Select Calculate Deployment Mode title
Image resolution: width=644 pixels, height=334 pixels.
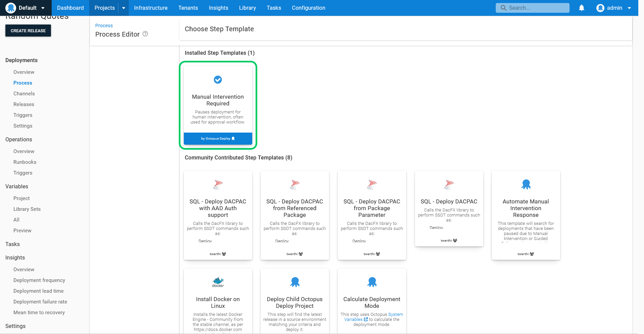tap(372, 302)
